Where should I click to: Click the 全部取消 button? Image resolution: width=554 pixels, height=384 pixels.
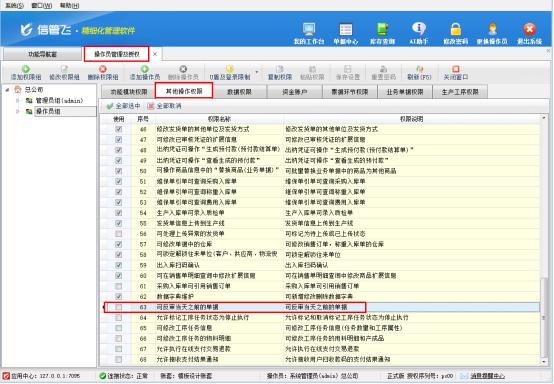pyautogui.click(x=164, y=106)
